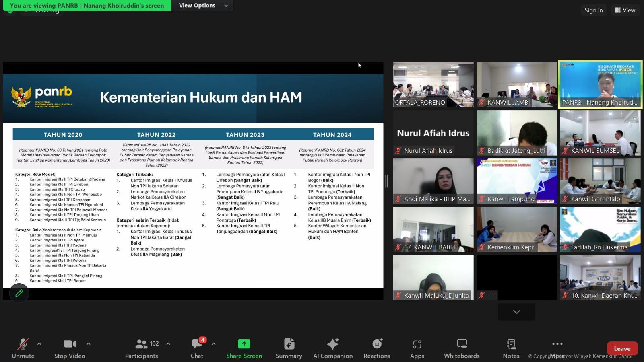Click 'TAHUN 2023' column header in slide
Screen dimensions: 644x362
245,135
